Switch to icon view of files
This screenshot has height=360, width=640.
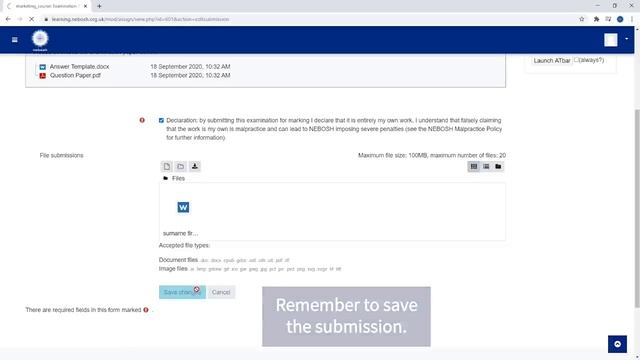[x=474, y=167]
